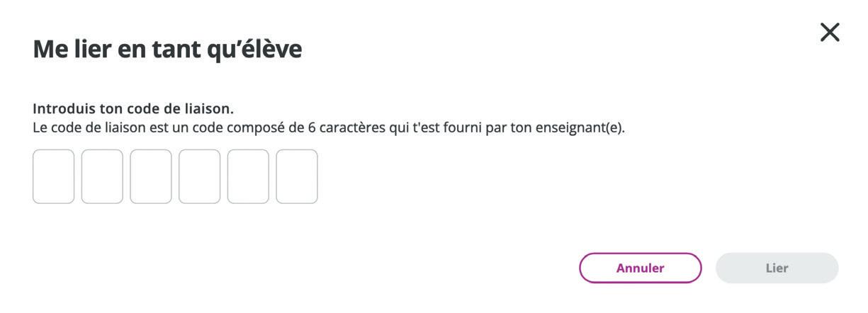Click the sentence explaining the 6-character code
868x313 pixels.
pyautogui.click(x=329, y=128)
